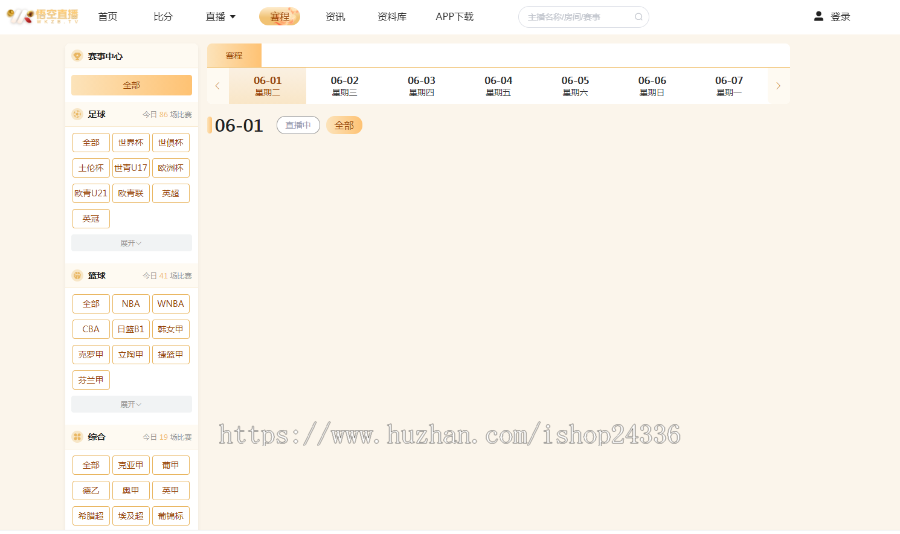The image size is (900, 534).
Task: Select 葡甲 league filter
Action: point(171,465)
